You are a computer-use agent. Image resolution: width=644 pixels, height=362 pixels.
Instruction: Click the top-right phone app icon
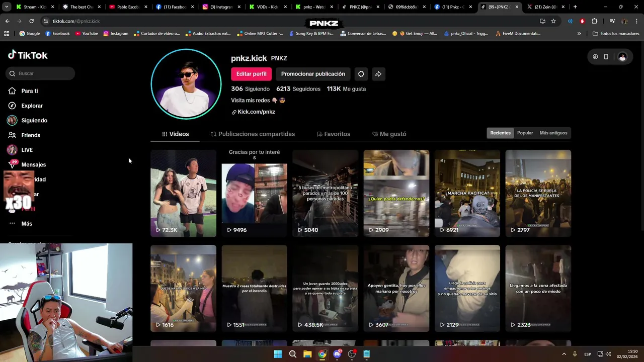pos(606,57)
